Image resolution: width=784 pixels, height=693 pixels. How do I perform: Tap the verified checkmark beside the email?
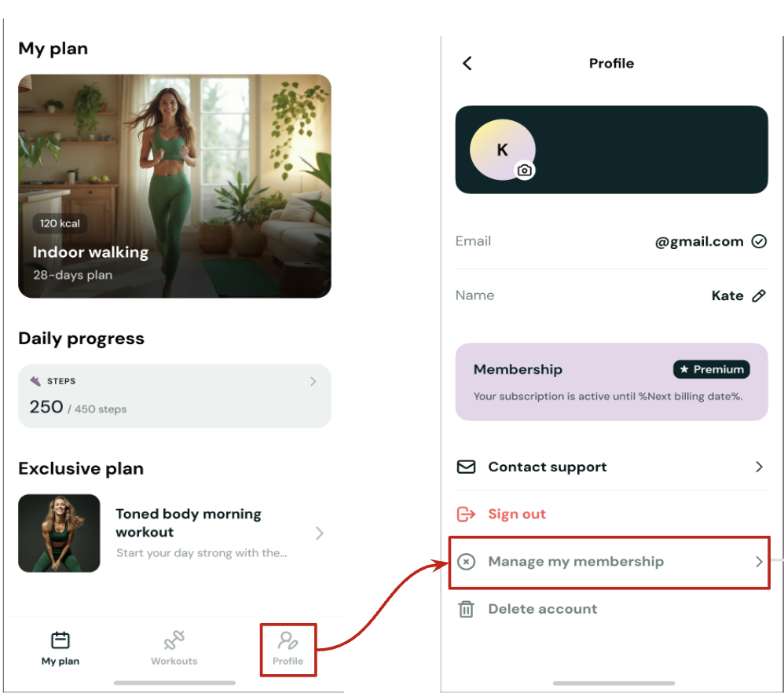pos(759,241)
